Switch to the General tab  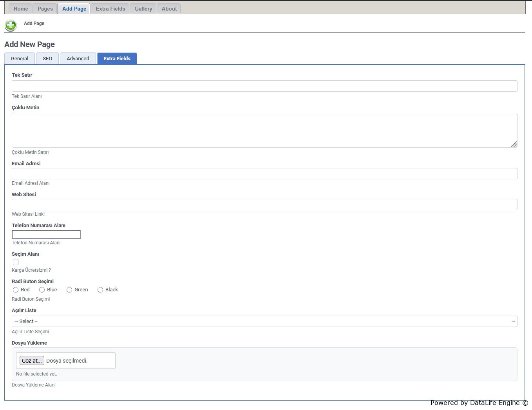[x=20, y=59]
